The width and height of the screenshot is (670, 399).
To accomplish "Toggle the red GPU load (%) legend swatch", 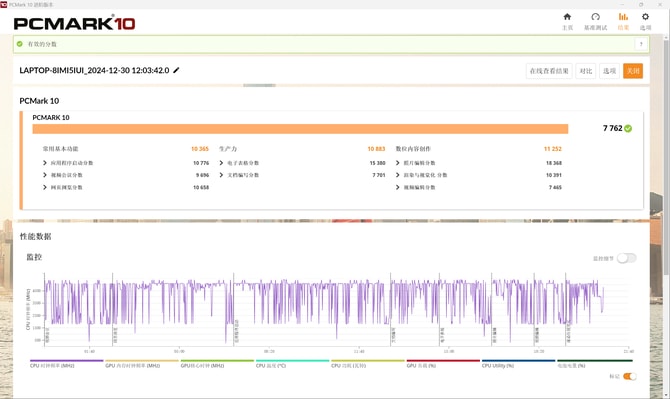I will [x=443, y=361].
